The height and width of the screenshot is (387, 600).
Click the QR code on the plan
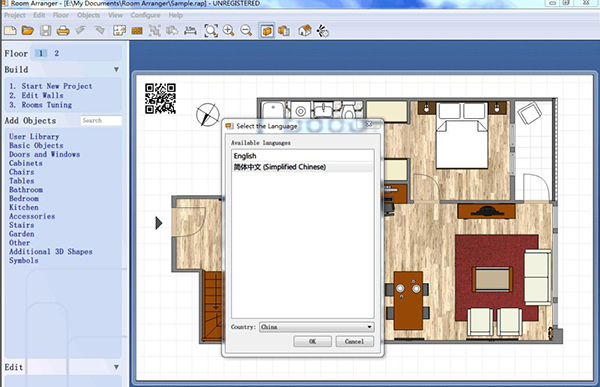(160, 99)
